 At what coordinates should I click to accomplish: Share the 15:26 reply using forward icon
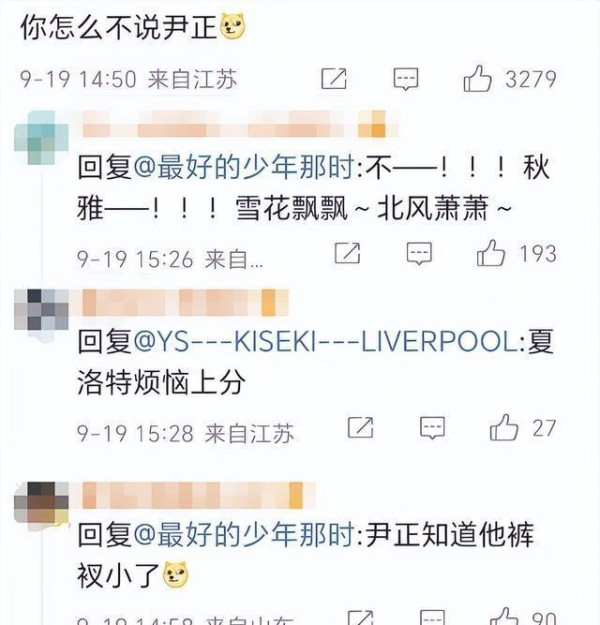point(347,253)
